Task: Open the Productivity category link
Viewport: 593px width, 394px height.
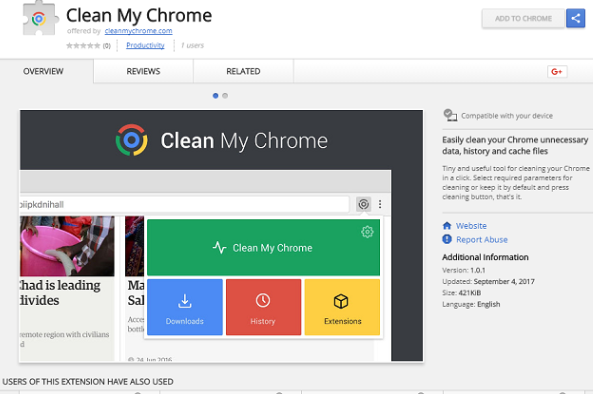Action: pyautogui.click(x=145, y=45)
